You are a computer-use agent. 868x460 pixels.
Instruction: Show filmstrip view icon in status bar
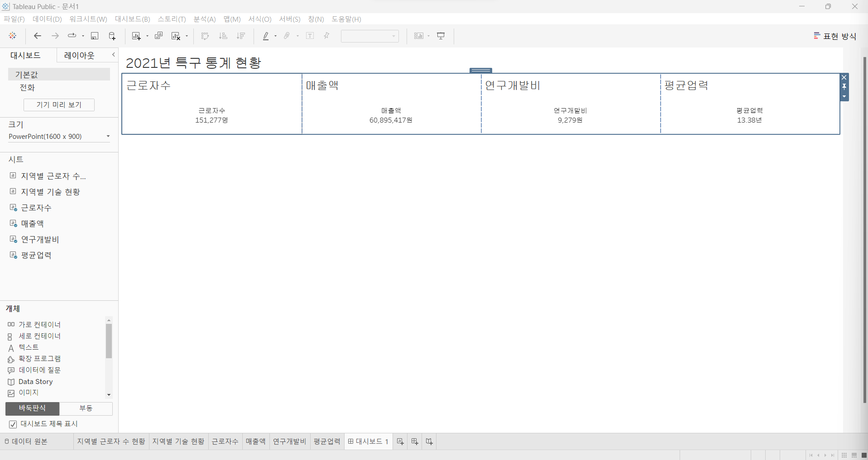854,455
